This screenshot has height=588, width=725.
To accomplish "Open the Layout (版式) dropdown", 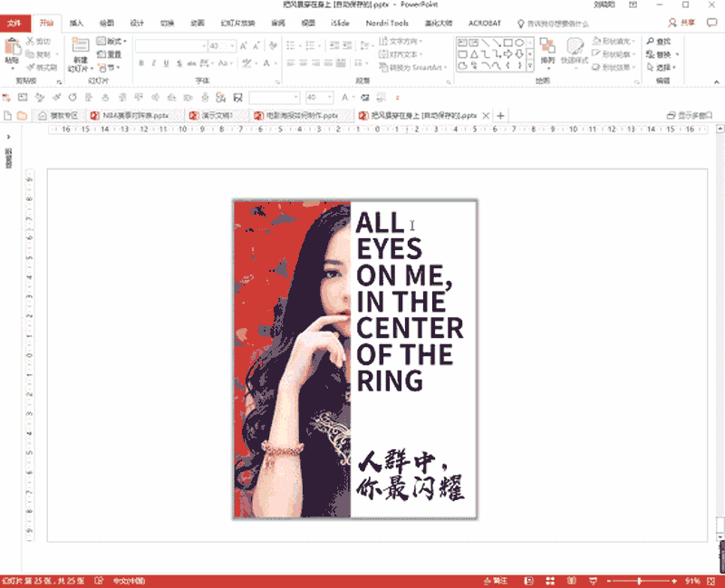I will (x=111, y=41).
